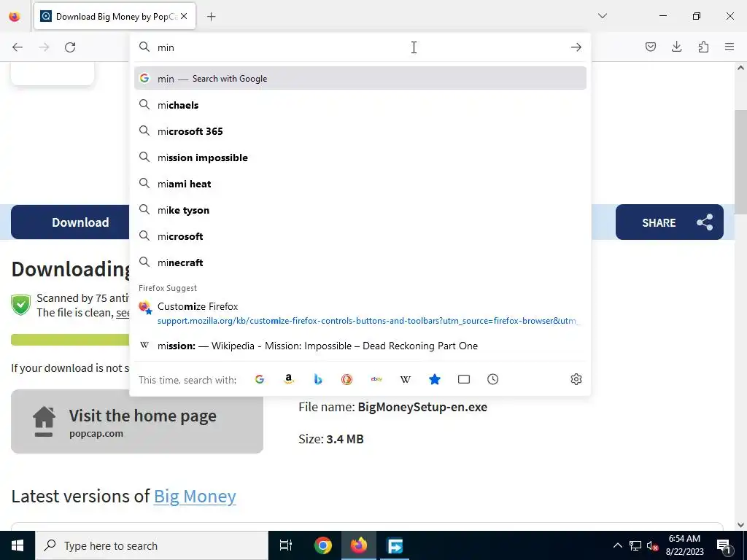This screenshot has height=560, width=747.
Task: Choose the 'mike tyson' suggestion
Action: [360, 209]
